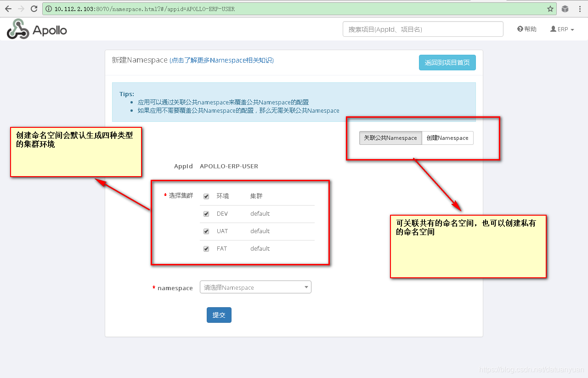This screenshot has width=588, height=378.
Task: Click the project search box
Action: click(423, 29)
